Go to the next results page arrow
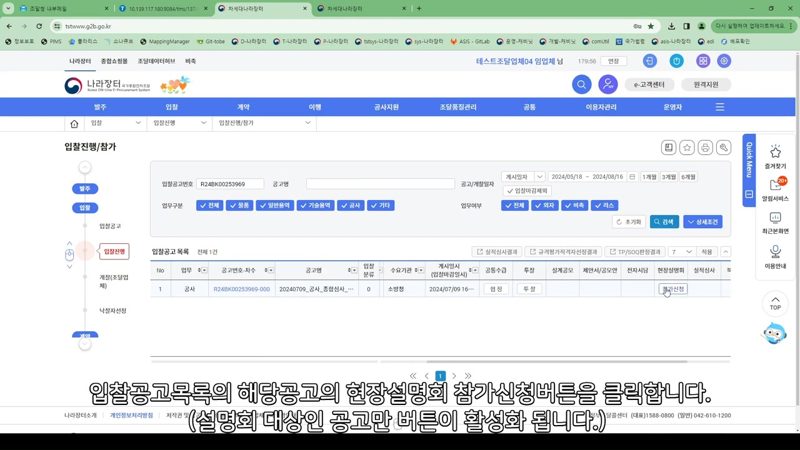Screen dimensions: 800x450 coord(454,376)
